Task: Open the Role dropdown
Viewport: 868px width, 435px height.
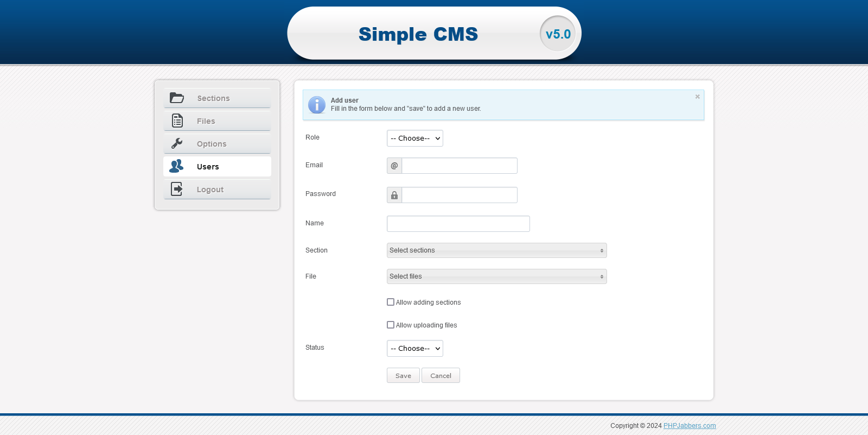Action: pyautogui.click(x=415, y=138)
